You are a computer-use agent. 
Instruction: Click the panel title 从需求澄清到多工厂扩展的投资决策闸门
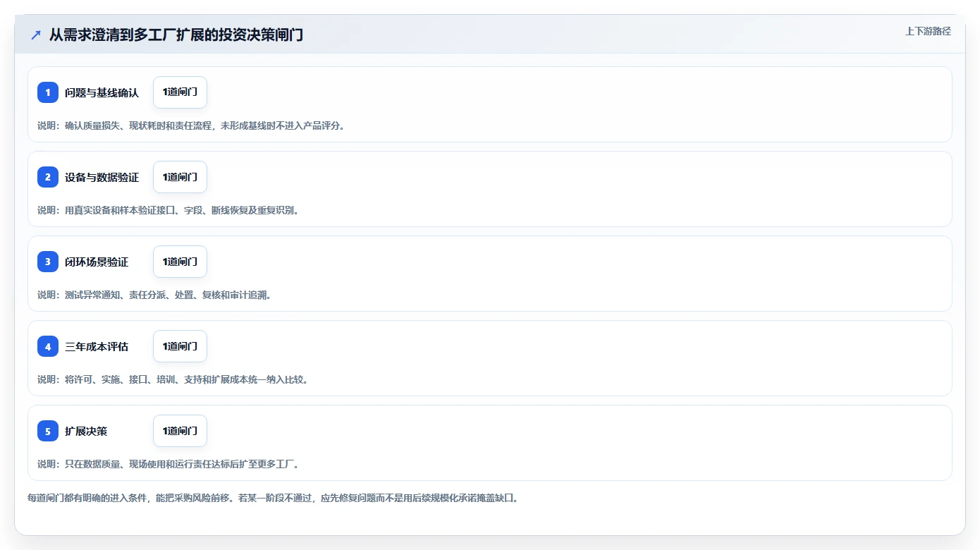click(176, 35)
